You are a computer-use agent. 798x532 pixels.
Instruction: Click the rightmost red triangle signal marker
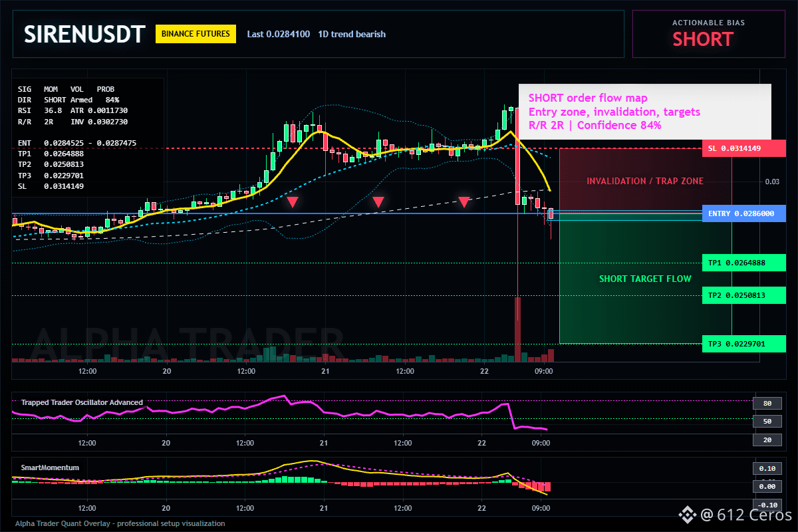(464, 201)
